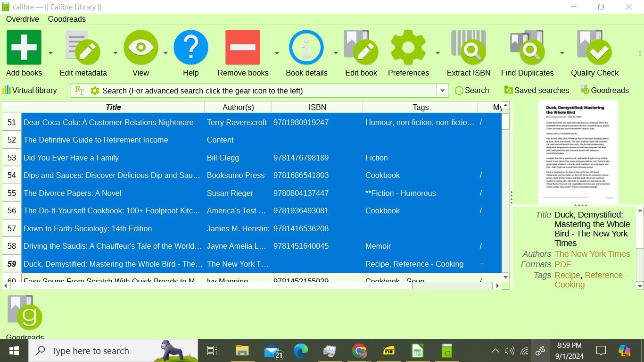Open the PDF app in taskbar
This screenshot has width=644, height=362.
(389, 351)
